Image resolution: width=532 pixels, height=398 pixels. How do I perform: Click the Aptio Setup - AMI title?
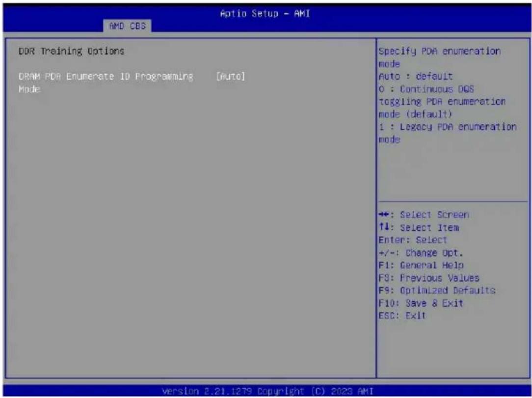coord(265,14)
